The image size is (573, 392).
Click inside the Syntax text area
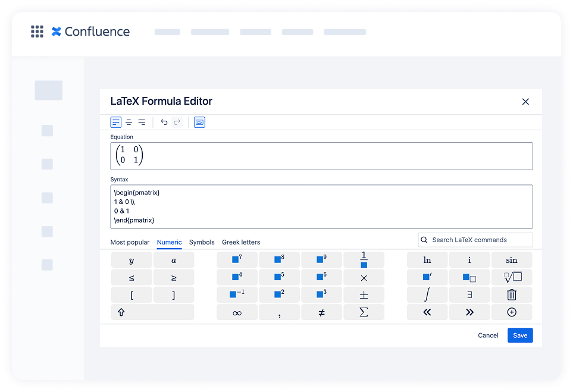[x=321, y=205]
